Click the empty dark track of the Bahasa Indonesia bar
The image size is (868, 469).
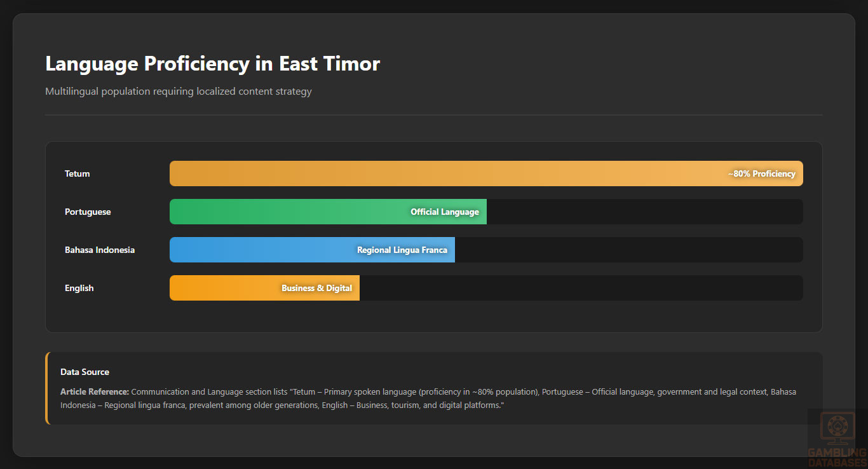629,250
